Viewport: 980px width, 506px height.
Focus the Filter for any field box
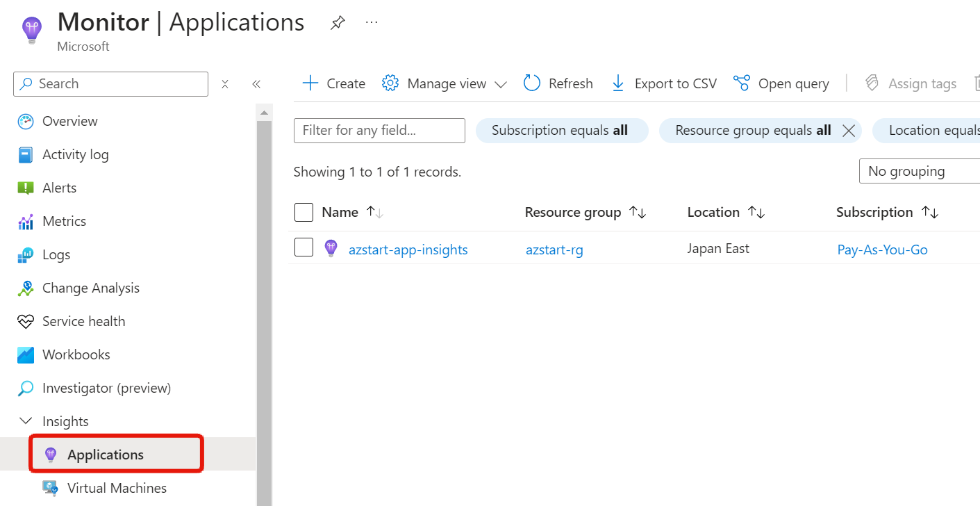coord(379,131)
